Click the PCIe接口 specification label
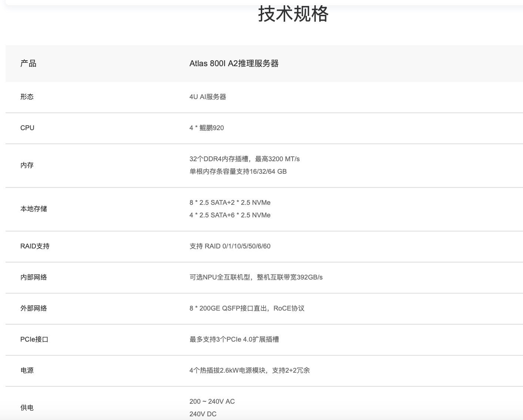Viewport: 523px width, 420px height. 33,339
